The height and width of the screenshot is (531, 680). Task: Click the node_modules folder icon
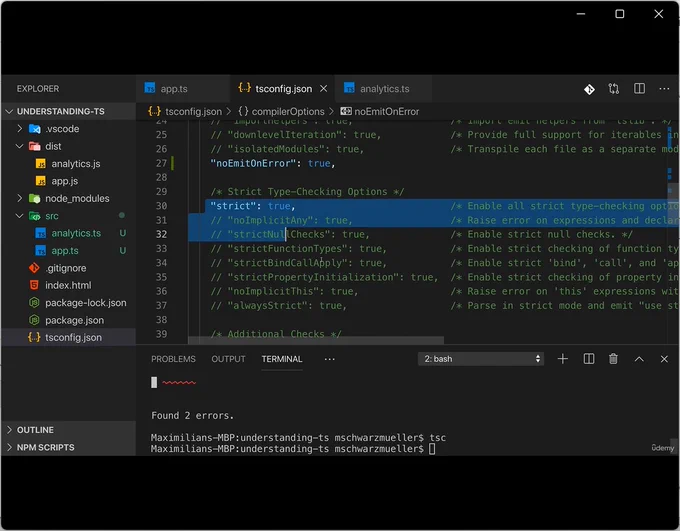coord(35,198)
